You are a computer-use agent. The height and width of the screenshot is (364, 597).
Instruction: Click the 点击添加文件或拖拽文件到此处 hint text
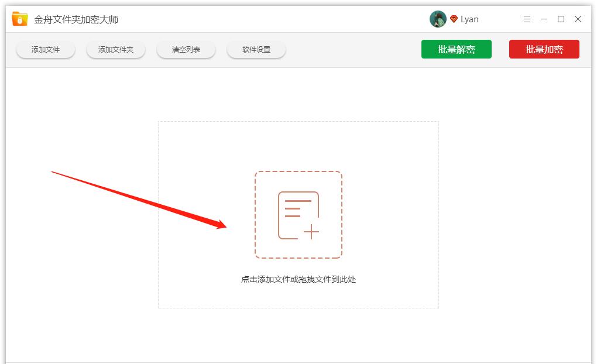[298, 279]
